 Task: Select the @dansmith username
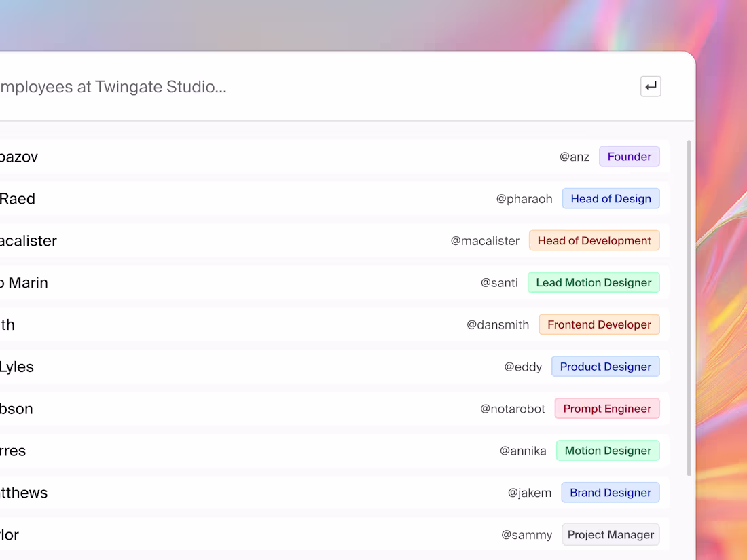click(x=498, y=324)
